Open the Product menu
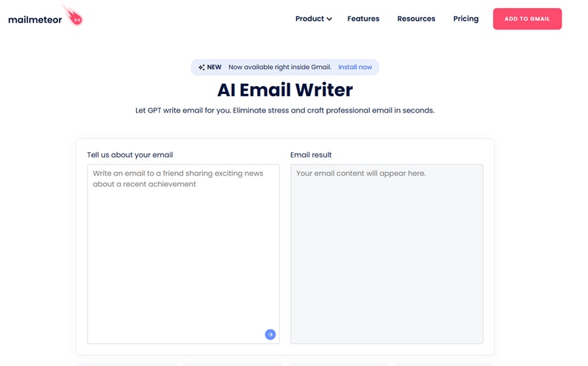 (x=309, y=19)
